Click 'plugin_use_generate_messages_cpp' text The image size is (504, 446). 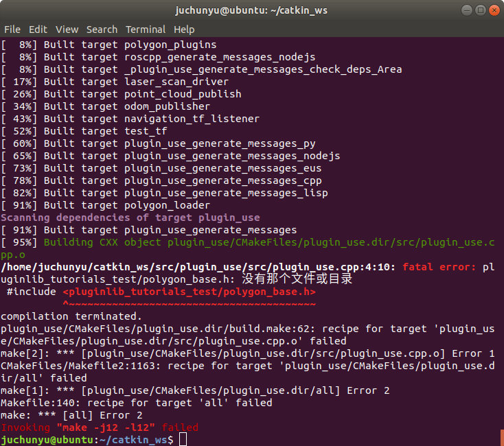click(x=222, y=180)
